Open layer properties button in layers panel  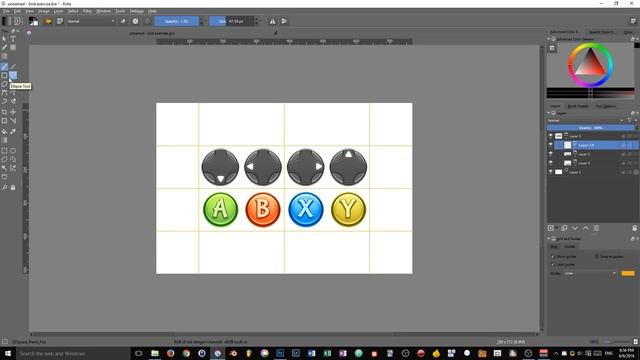coord(596,228)
